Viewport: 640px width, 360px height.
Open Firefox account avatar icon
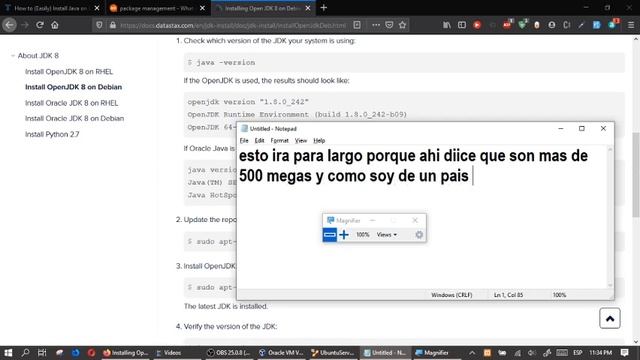551,25
